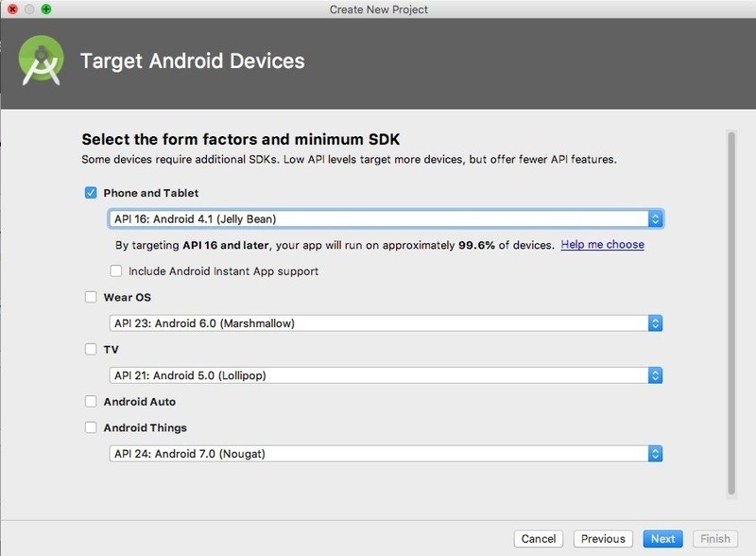The height and width of the screenshot is (556, 756).
Task: Enable the Android Things checkbox
Action: [x=91, y=427]
